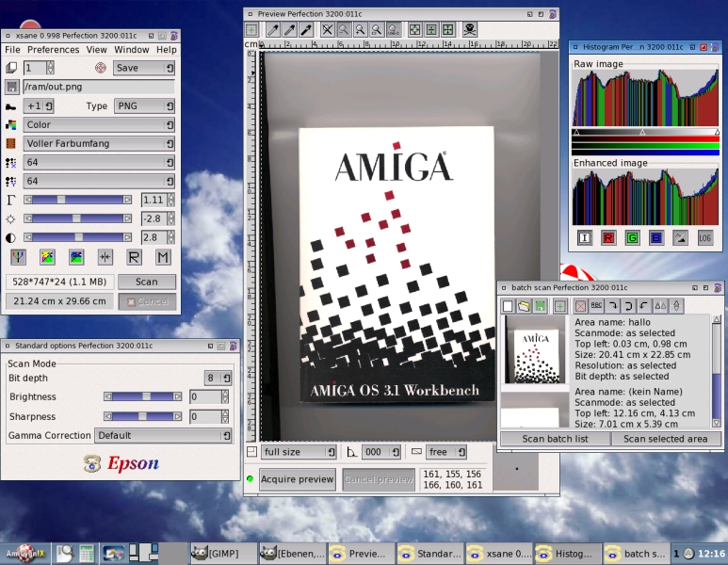Open the full size preset area dropdown
The image size is (728, 565).
click(298, 452)
